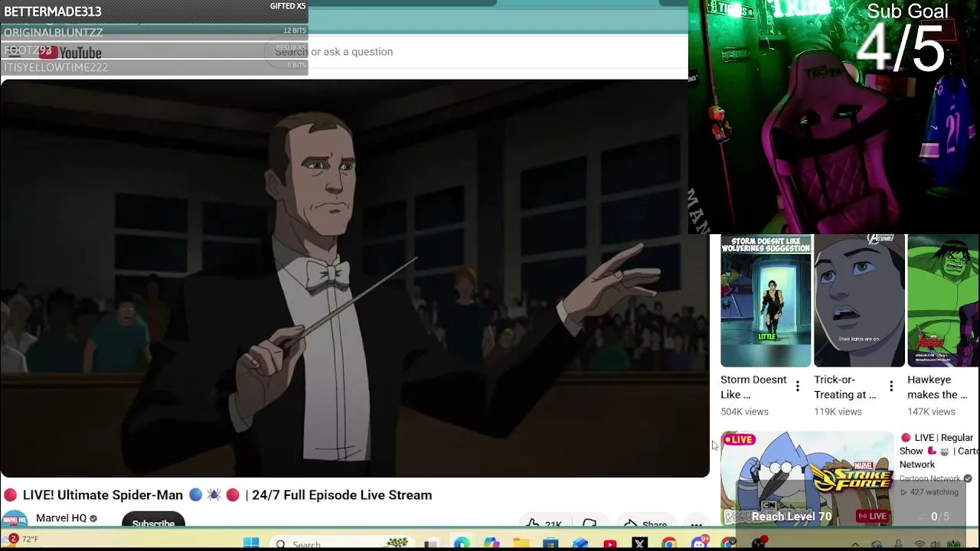Open the 'Hawkeye makes the' Hulk Short thumbnail
The image size is (980, 551).
(x=943, y=301)
